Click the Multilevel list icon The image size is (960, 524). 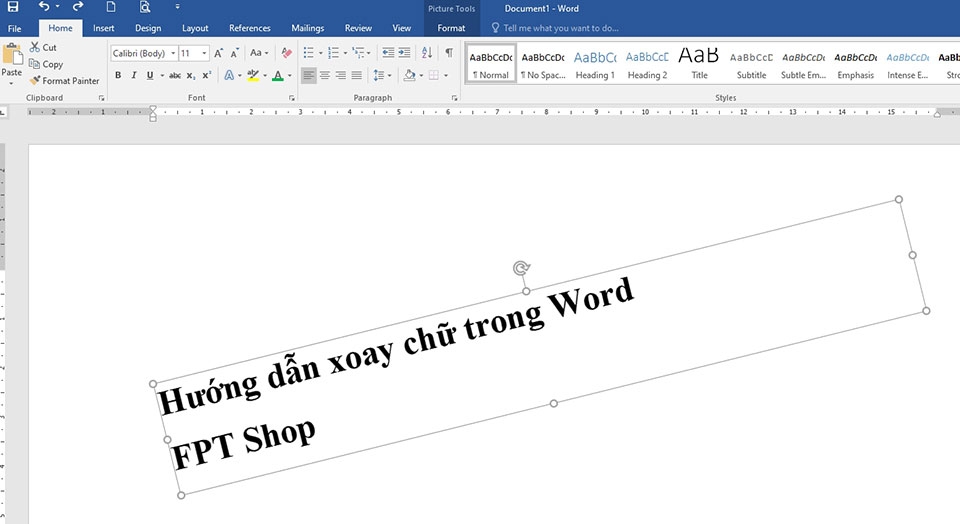[x=358, y=53]
